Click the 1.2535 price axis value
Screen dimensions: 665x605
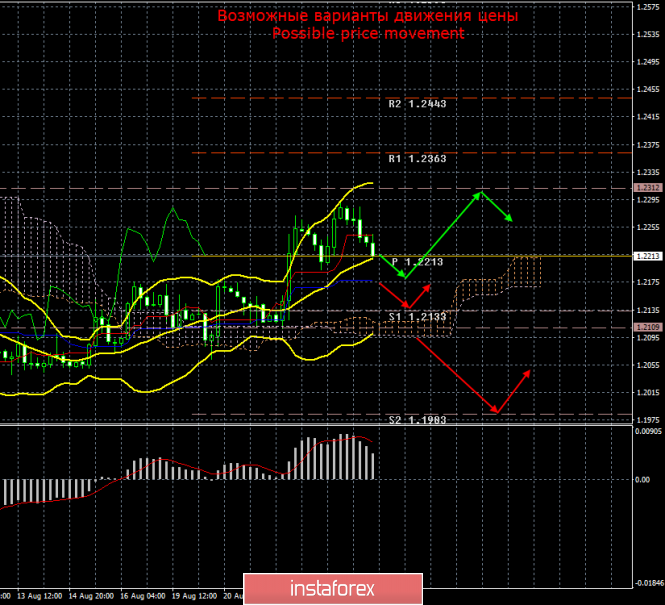[648, 34]
